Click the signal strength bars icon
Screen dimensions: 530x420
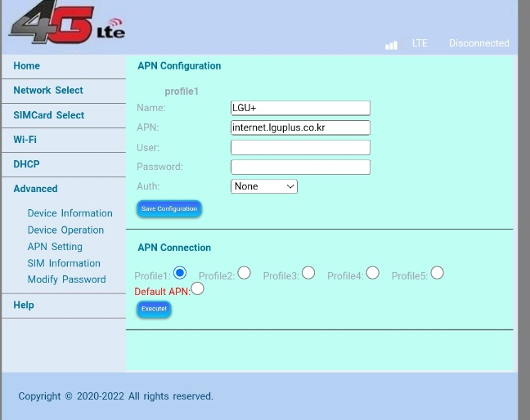click(x=391, y=45)
